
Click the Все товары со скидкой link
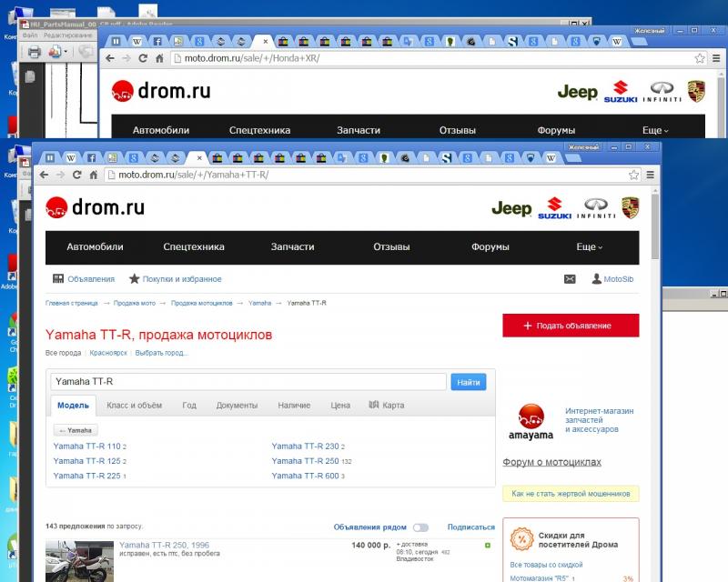click(546, 565)
